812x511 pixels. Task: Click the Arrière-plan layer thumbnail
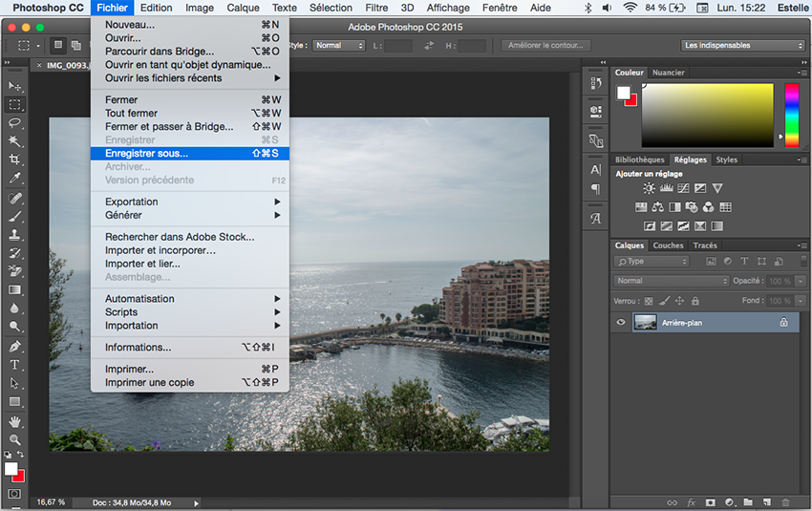click(645, 323)
